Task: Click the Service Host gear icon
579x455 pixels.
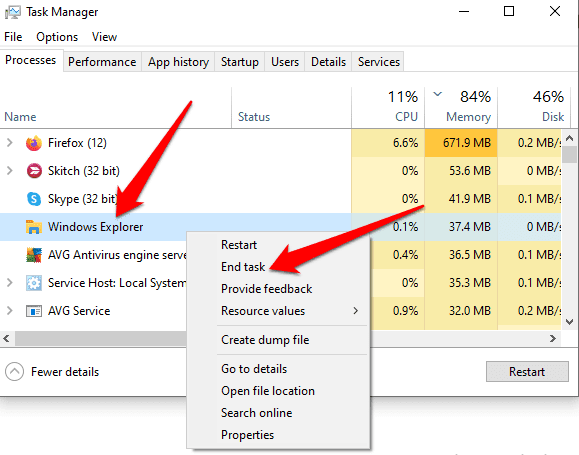Action: click(x=34, y=283)
